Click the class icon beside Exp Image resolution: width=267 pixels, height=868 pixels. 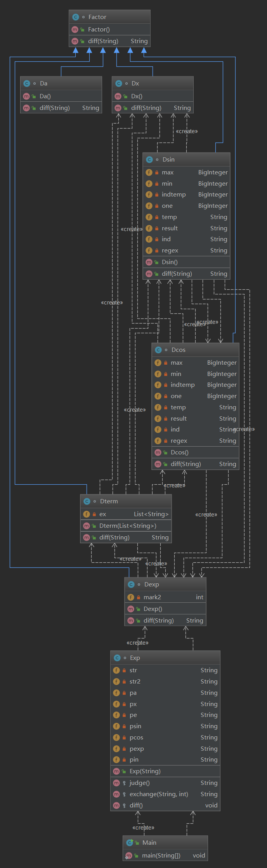pyautogui.click(x=117, y=658)
